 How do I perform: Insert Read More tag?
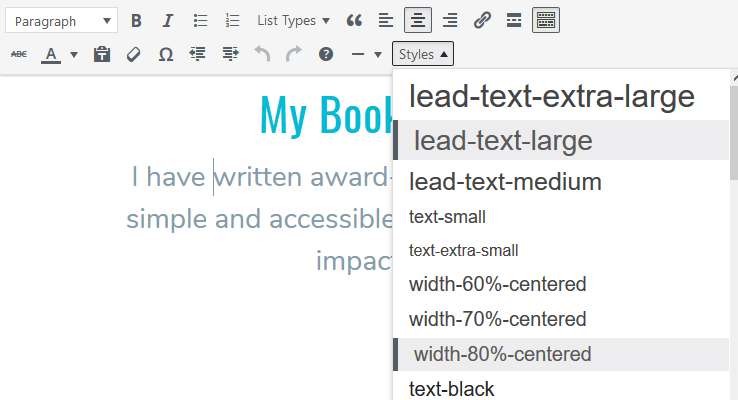pyautogui.click(x=514, y=21)
